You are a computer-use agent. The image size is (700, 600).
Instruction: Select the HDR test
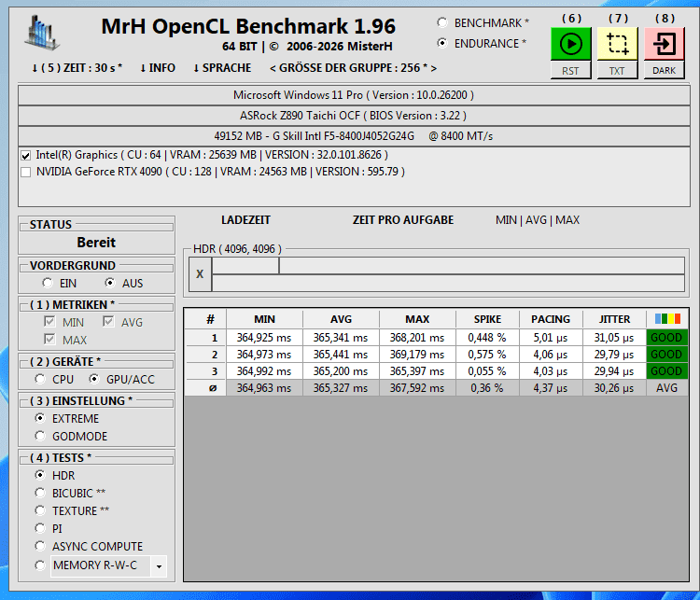pos(40,475)
